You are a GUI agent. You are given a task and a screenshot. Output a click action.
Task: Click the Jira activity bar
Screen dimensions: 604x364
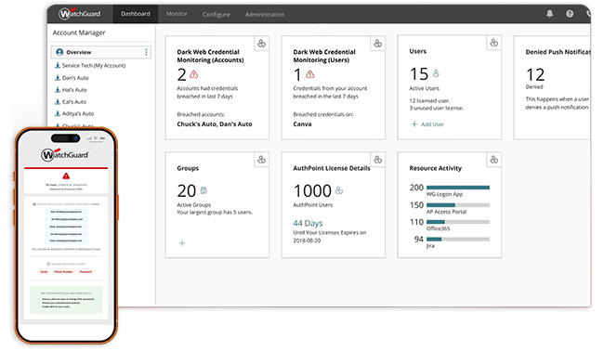[x=458, y=240]
